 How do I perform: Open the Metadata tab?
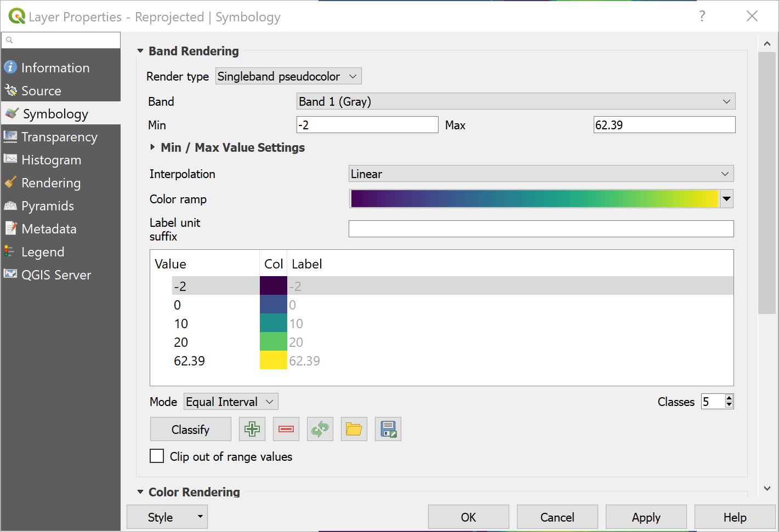[48, 228]
